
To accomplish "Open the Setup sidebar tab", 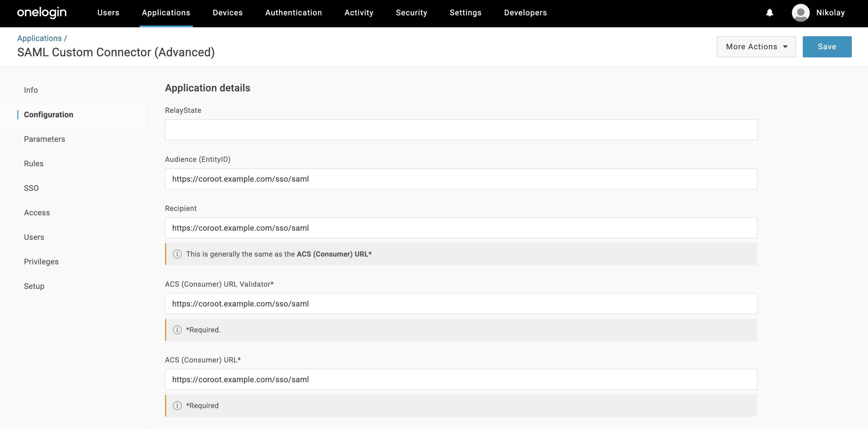I will click(34, 286).
